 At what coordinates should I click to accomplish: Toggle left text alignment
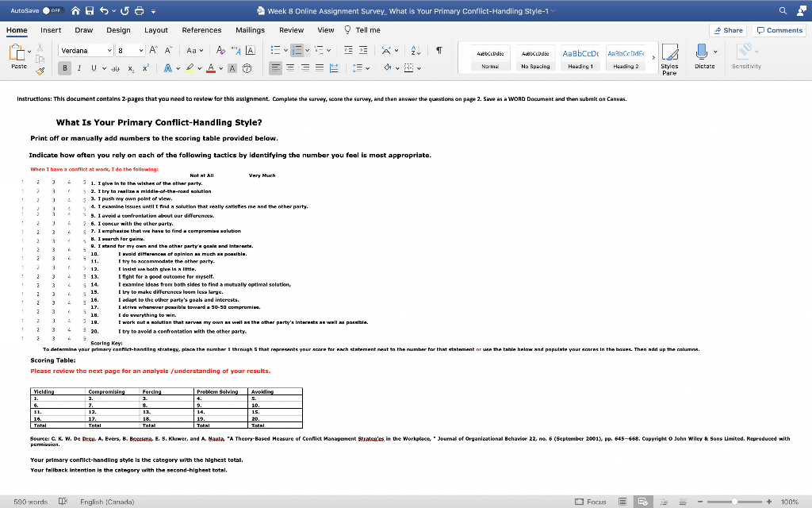tap(275, 68)
